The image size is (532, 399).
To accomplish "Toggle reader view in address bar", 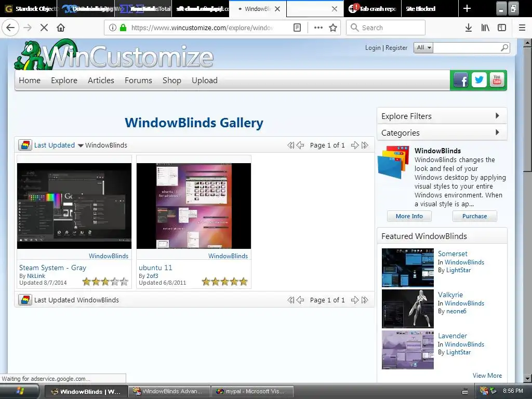I will (297, 28).
